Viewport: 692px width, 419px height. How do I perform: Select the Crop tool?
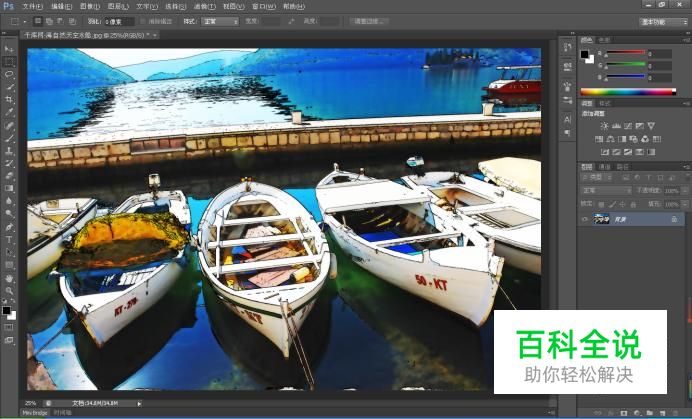coord(9,99)
